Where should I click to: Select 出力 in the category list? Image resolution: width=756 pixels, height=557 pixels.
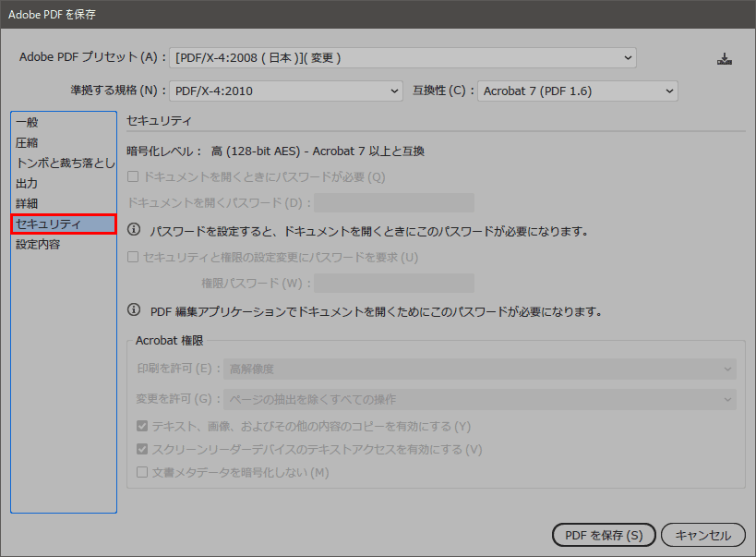click(x=64, y=183)
